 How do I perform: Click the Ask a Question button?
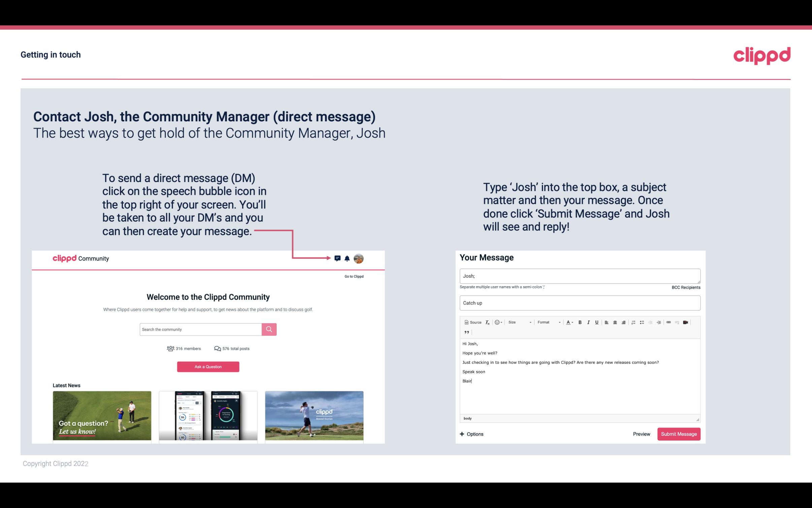[x=208, y=366]
